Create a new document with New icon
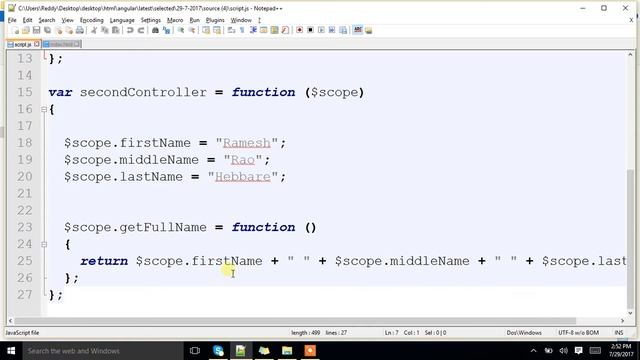The width and height of the screenshot is (640, 360). click(x=15, y=30)
